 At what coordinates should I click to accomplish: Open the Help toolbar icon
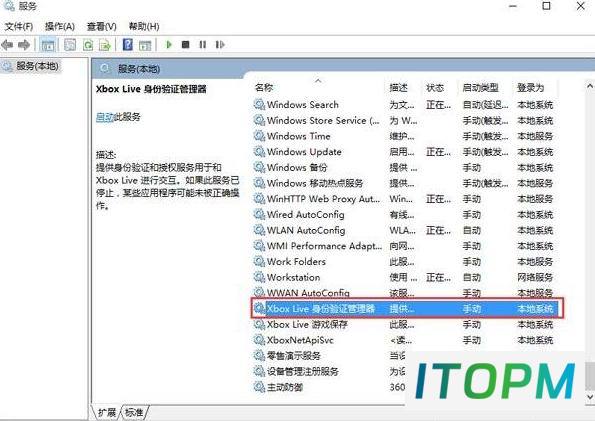(128, 45)
